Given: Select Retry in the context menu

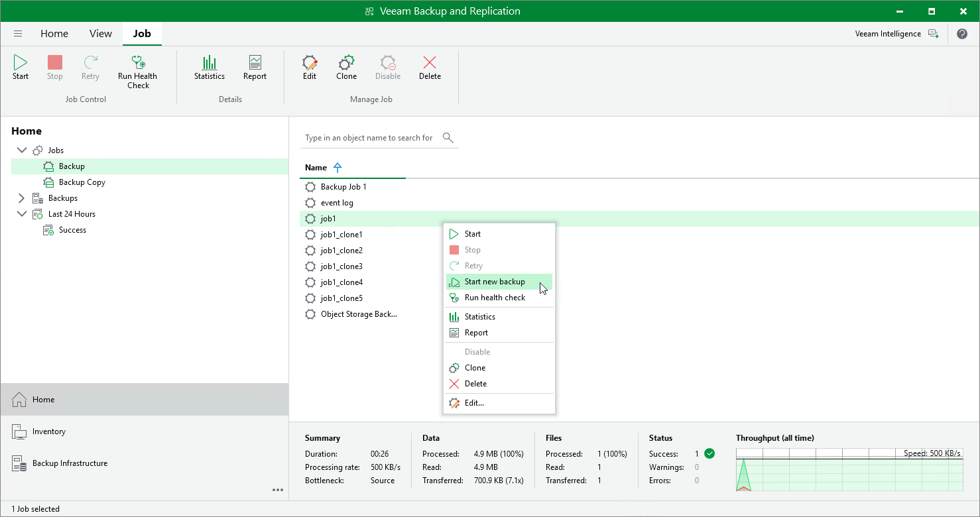Looking at the screenshot, I should coord(499,266).
